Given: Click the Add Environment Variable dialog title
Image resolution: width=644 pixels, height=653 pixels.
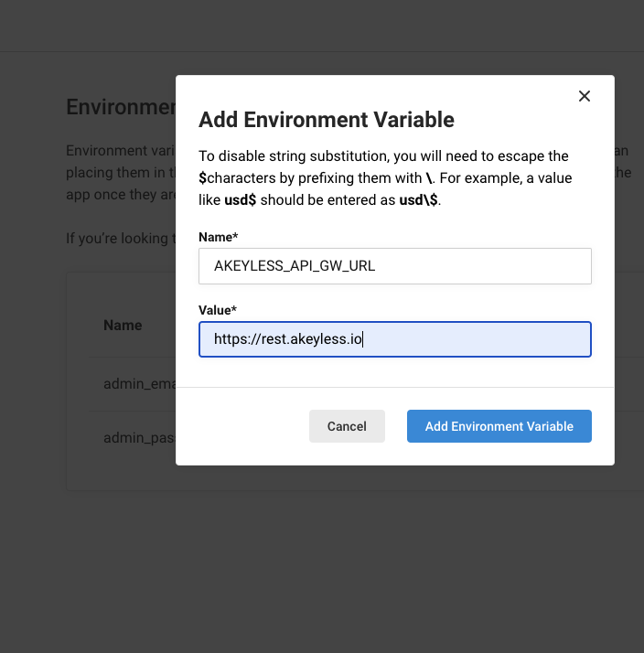Looking at the screenshot, I should 327,120.
